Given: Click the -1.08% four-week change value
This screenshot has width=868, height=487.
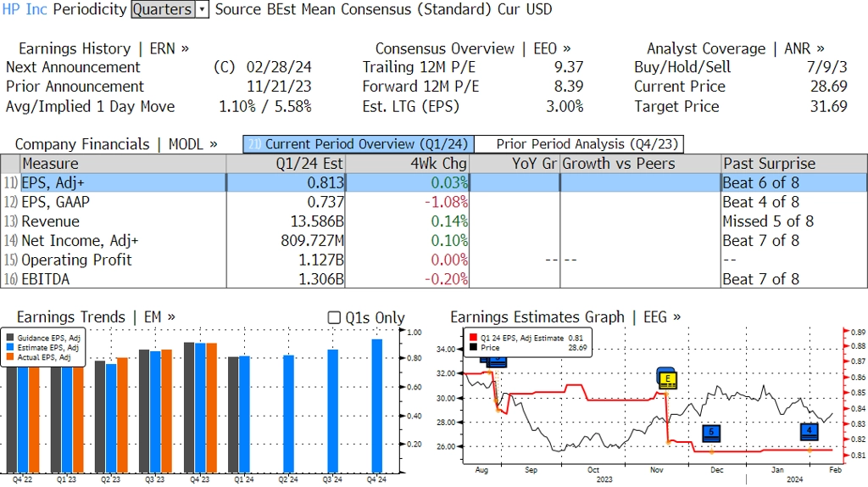Looking at the screenshot, I should [x=446, y=202].
